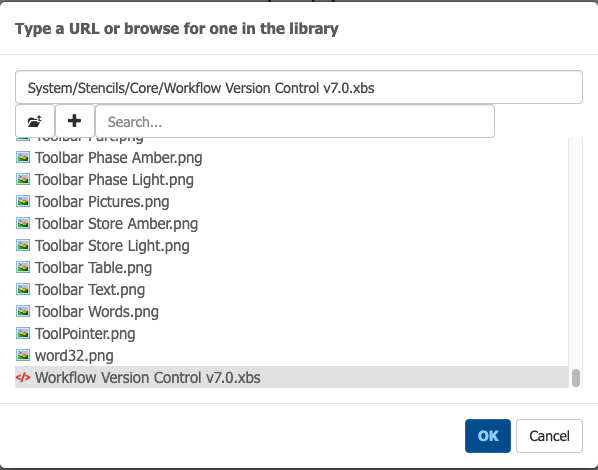Screen dimensions: 598x470
Task: Click the URL path input field
Action: (299, 87)
